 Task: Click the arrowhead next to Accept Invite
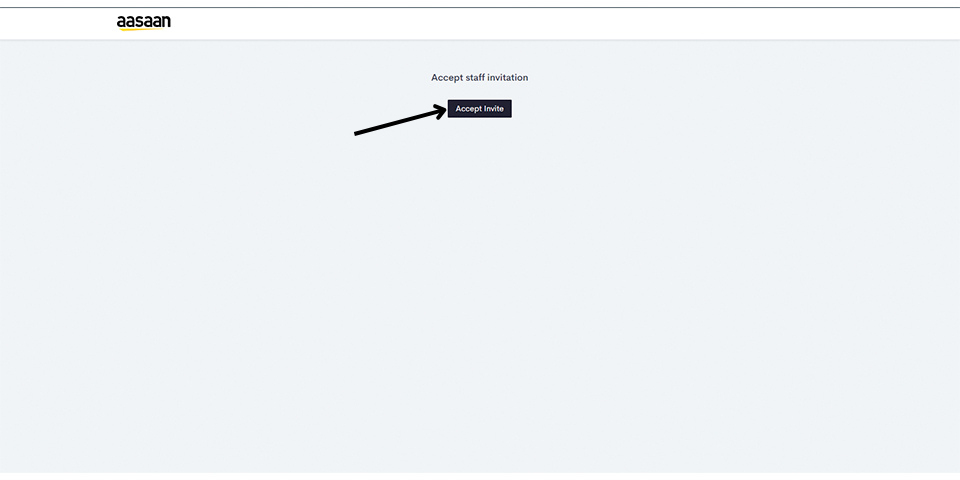click(x=440, y=111)
